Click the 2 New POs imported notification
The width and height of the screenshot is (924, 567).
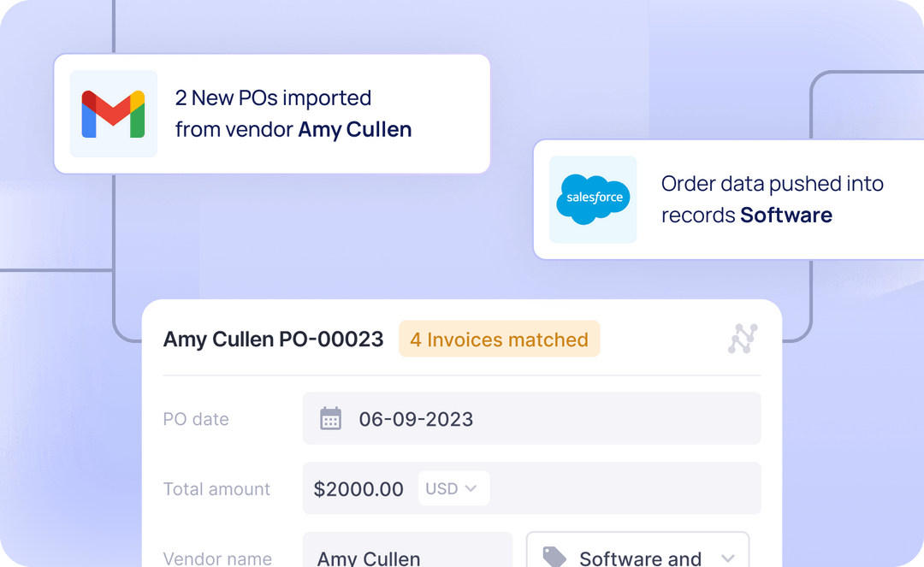(x=271, y=113)
